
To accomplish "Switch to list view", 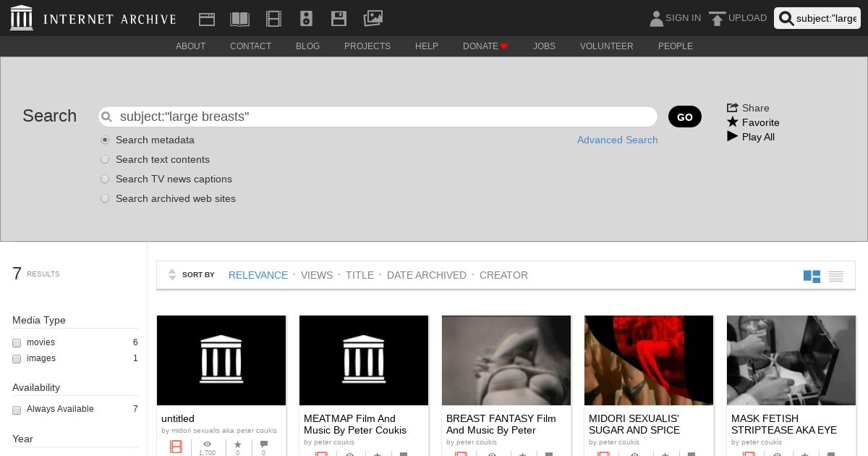I will coord(836,276).
